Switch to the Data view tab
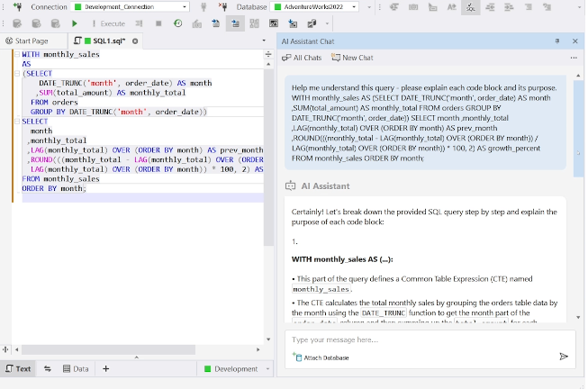The width and height of the screenshot is (588, 389). pyautogui.click(x=76, y=369)
